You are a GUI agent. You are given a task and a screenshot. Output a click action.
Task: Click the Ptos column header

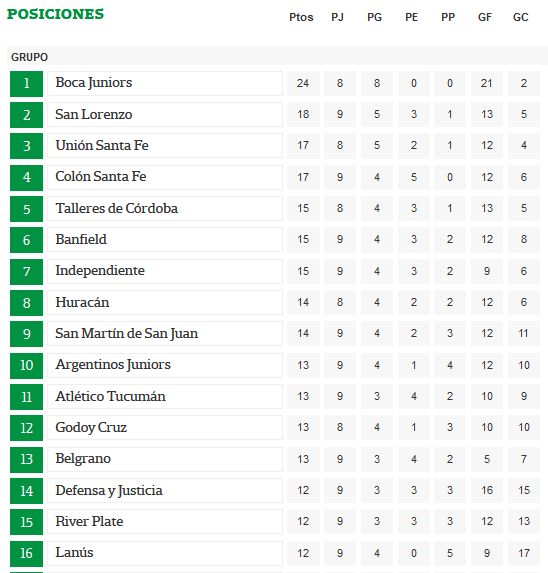tap(301, 17)
